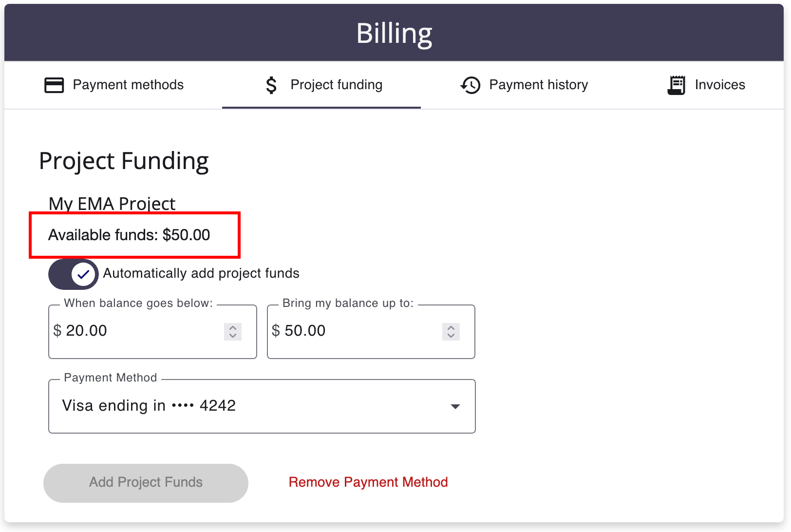Decrease the 'Bring my balance up to' stepper

[451, 336]
